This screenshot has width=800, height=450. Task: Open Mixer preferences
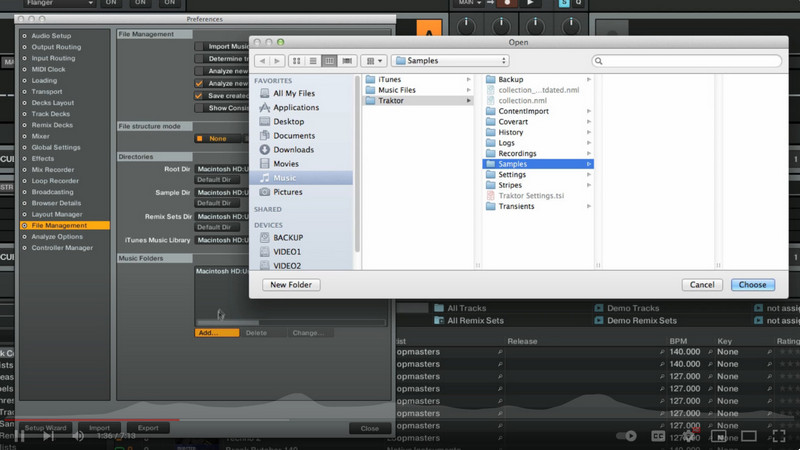(40, 136)
